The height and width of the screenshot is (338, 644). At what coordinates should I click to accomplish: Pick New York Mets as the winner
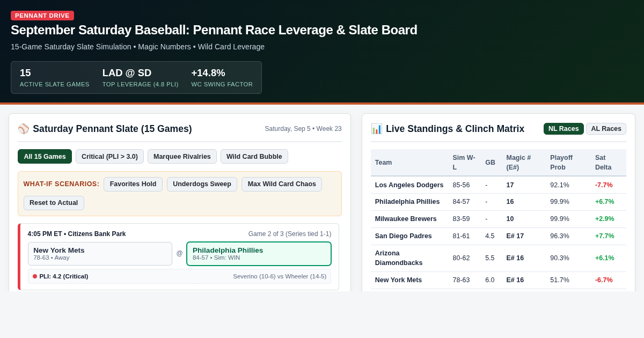(x=100, y=254)
